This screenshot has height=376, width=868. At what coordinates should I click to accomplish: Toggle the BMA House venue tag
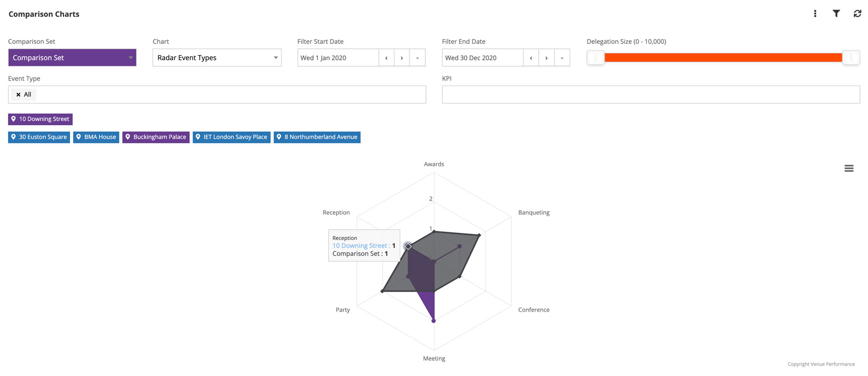[x=96, y=137]
